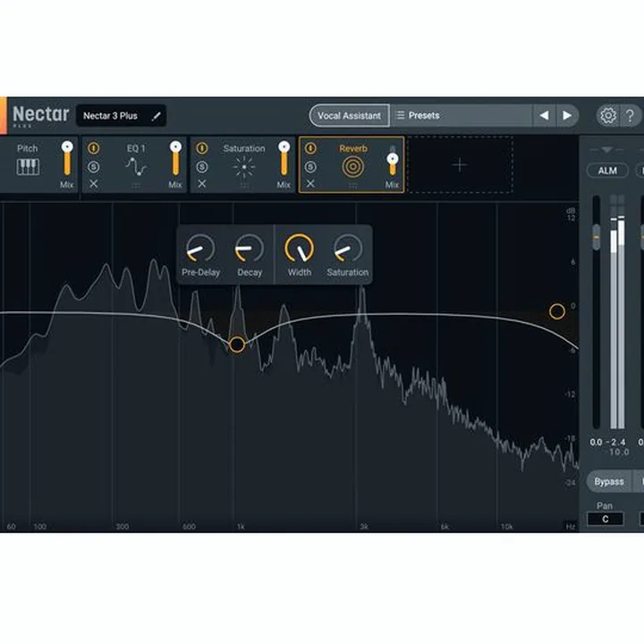Select the EQ node near 1k

point(237,344)
